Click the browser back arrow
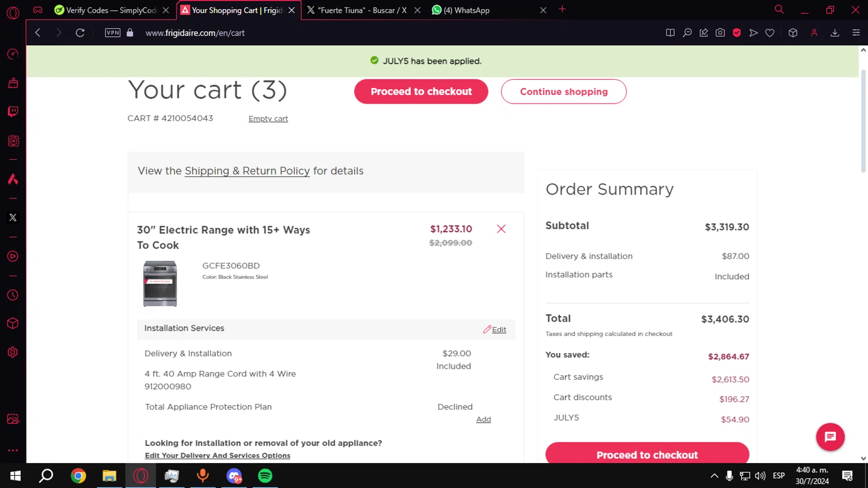The height and width of the screenshot is (488, 868). point(38,33)
